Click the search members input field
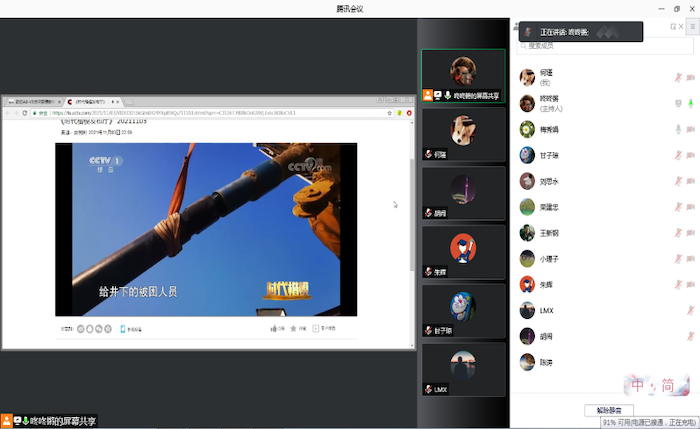The width and height of the screenshot is (700, 429). point(605,46)
